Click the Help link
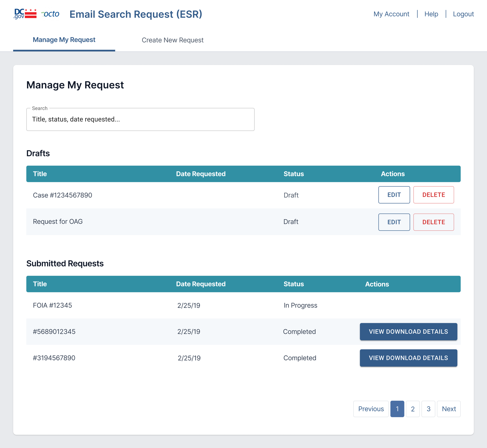This screenshot has height=448, width=487. 431,14
